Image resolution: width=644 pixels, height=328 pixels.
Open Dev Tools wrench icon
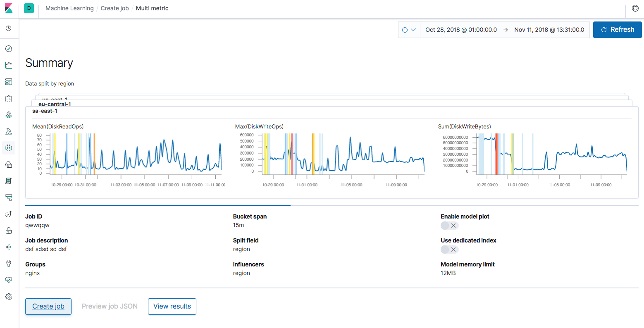coord(9,264)
